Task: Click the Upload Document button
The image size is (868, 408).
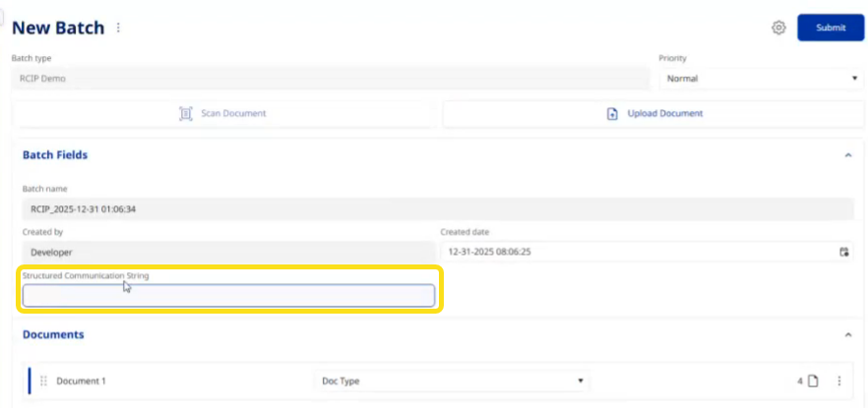Action: [653, 113]
